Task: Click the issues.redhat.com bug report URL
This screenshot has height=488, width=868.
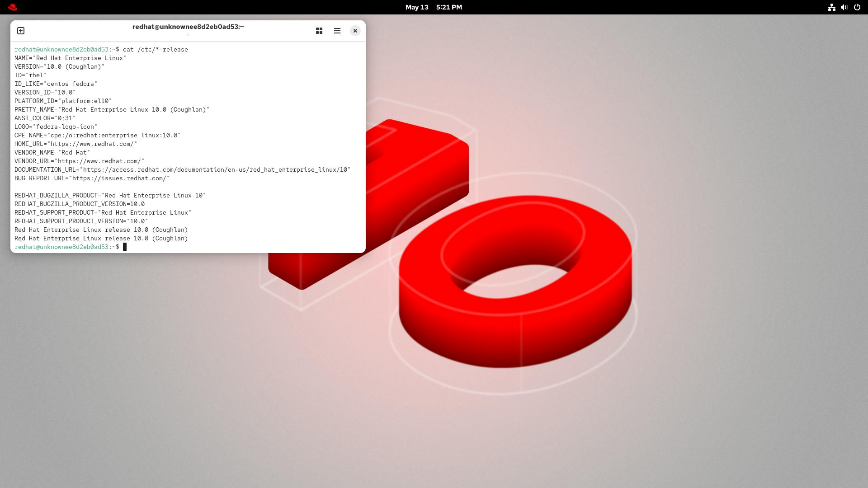Action: [x=119, y=178]
